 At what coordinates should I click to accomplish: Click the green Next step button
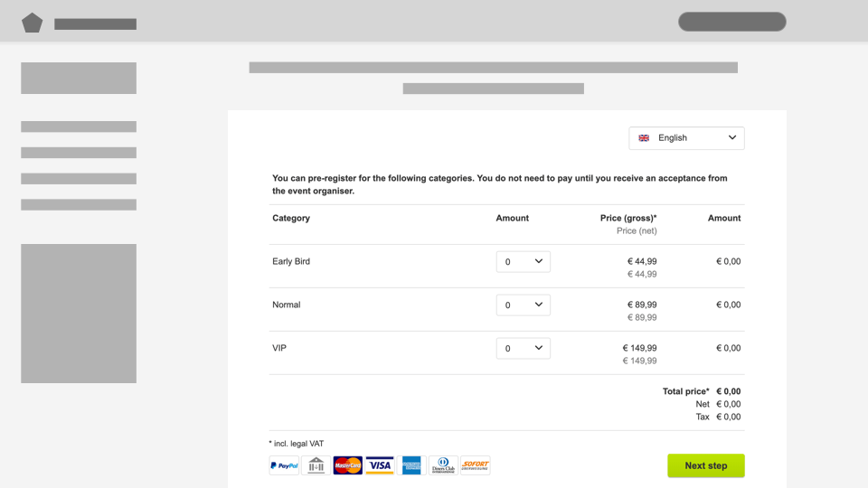(x=706, y=465)
